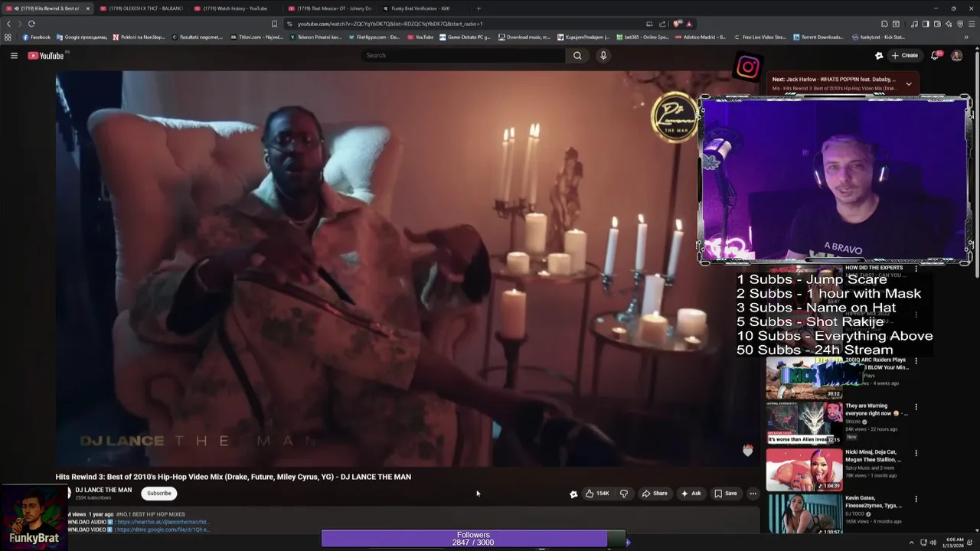Screen dimensions: 980x551
Task: Open the VPN shield icon
Action: (x=960, y=24)
